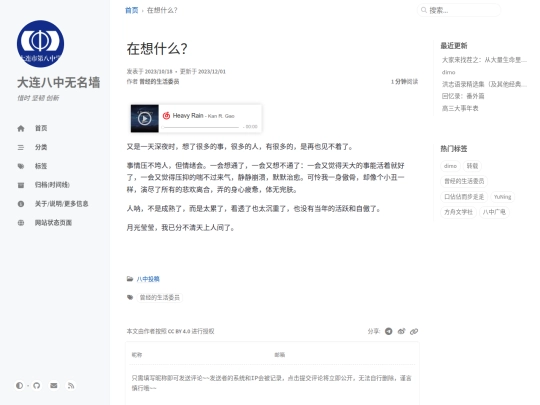This screenshot has height=405, width=540.
Task: Open 归档(时间线) menu item
Action: coord(52,185)
